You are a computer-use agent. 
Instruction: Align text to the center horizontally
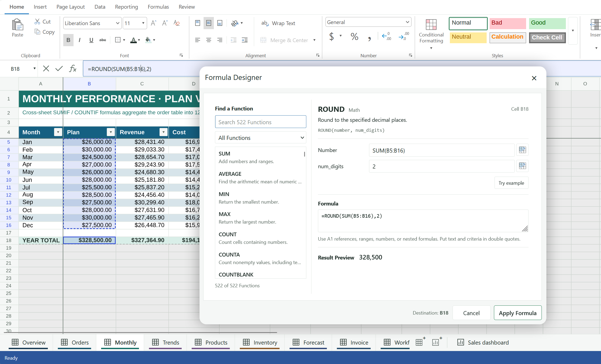(x=209, y=40)
